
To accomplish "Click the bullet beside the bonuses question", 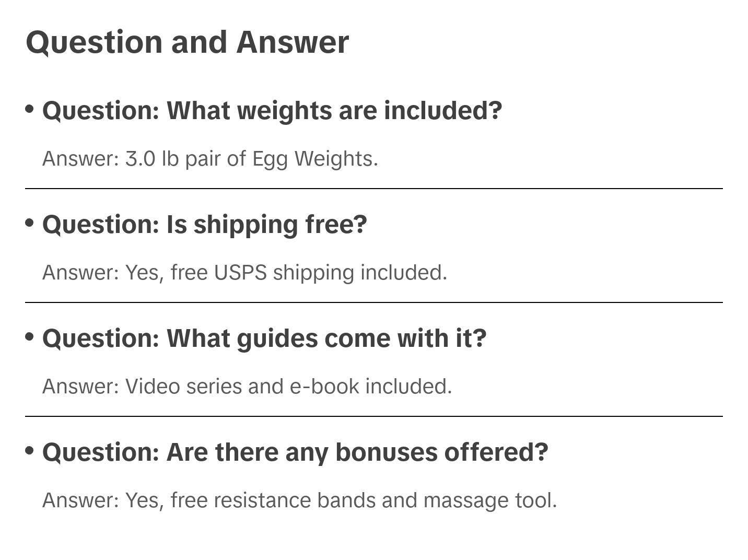I will coord(30,450).
